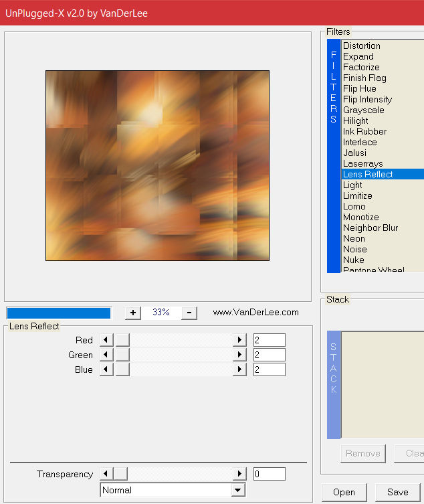Click the preview image thumbnail
Viewport: 424px width, 504px height.
click(x=157, y=165)
